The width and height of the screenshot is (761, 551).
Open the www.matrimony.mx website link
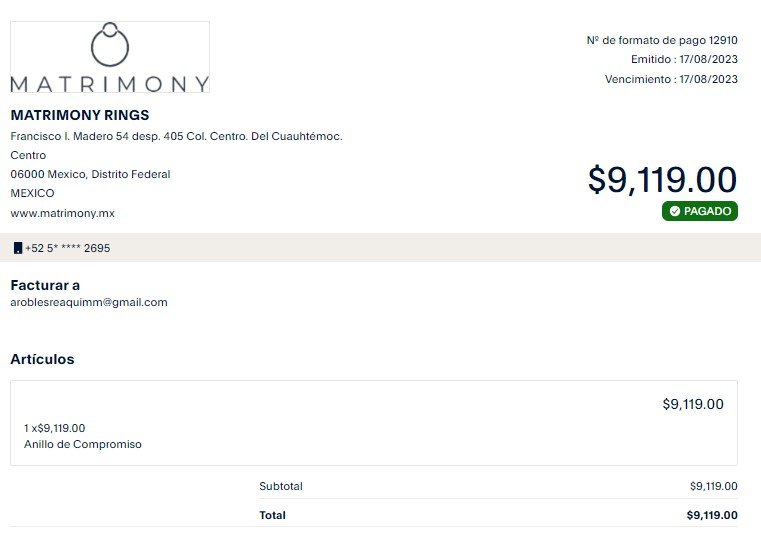63,213
